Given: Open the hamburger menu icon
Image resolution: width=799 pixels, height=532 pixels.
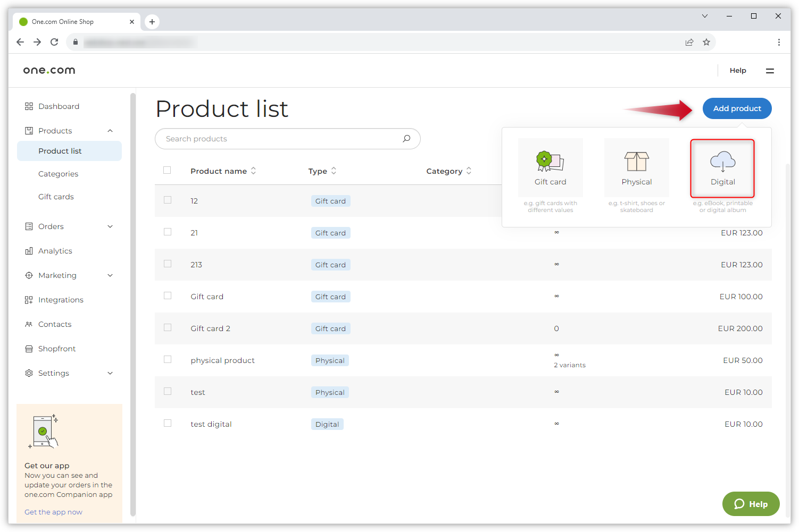Looking at the screenshot, I should point(770,71).
